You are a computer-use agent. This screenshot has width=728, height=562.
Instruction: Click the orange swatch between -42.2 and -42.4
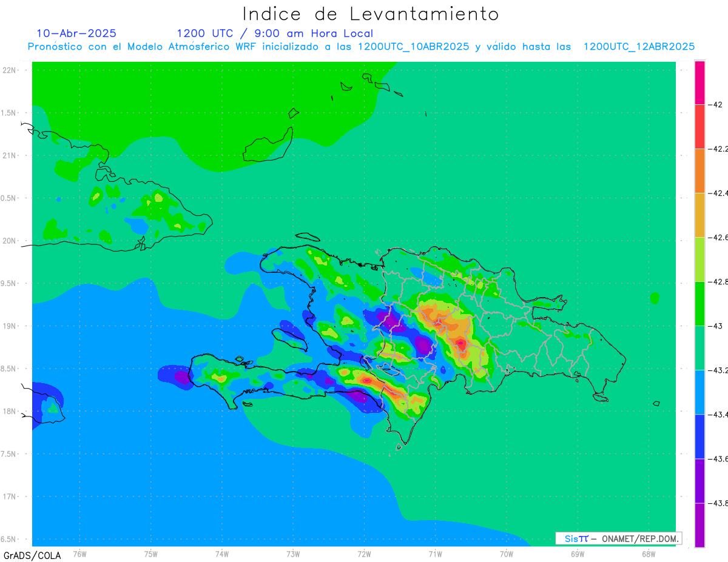[699, 170]
